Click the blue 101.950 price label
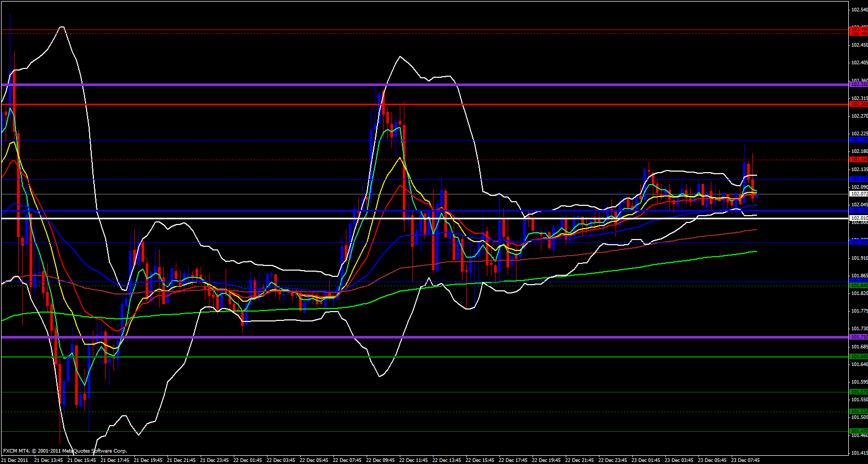868x464 pixels. (x=859, y=242)
